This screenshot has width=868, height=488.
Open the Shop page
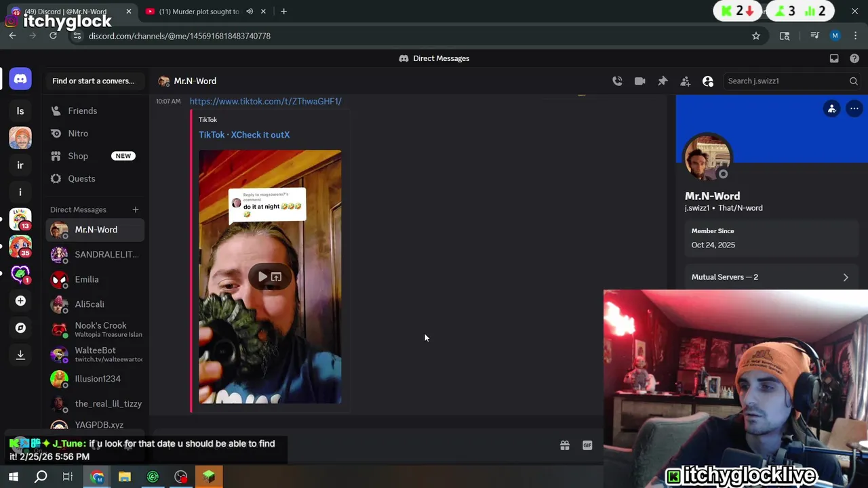point(95,156)
